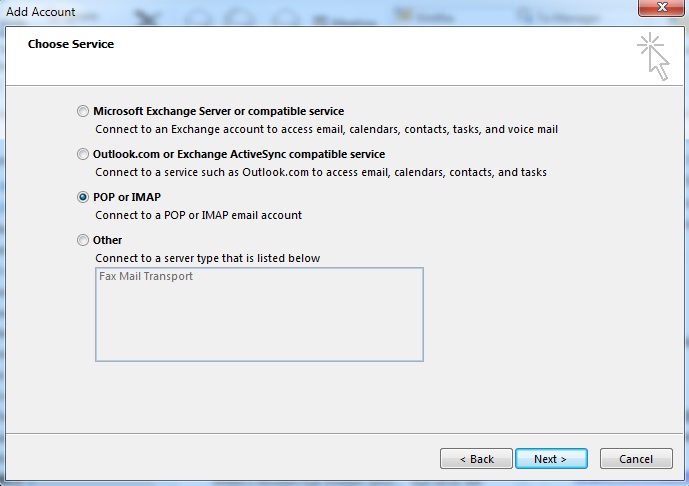Go back with the Back button

[x=476, y=459]
